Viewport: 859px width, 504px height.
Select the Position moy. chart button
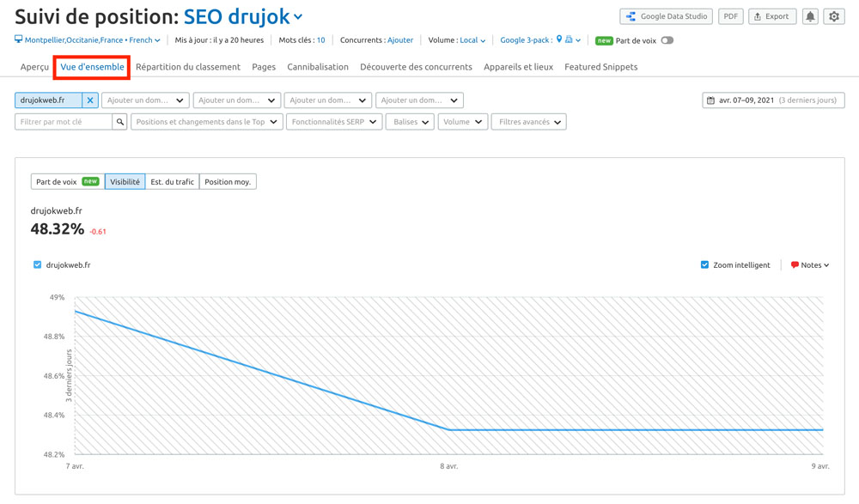(228, 182)
